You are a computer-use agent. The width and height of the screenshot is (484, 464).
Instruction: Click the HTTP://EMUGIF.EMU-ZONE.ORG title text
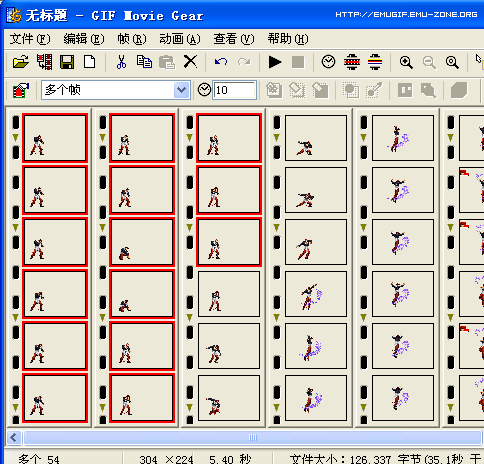[x=406, y=15]
